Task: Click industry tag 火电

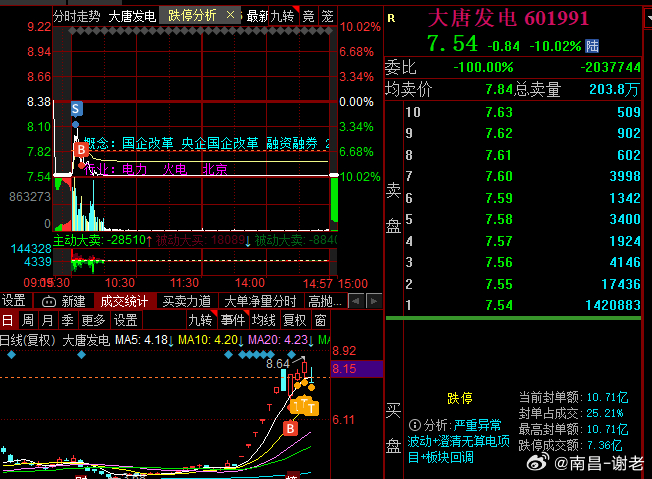Action: point(175,169)
